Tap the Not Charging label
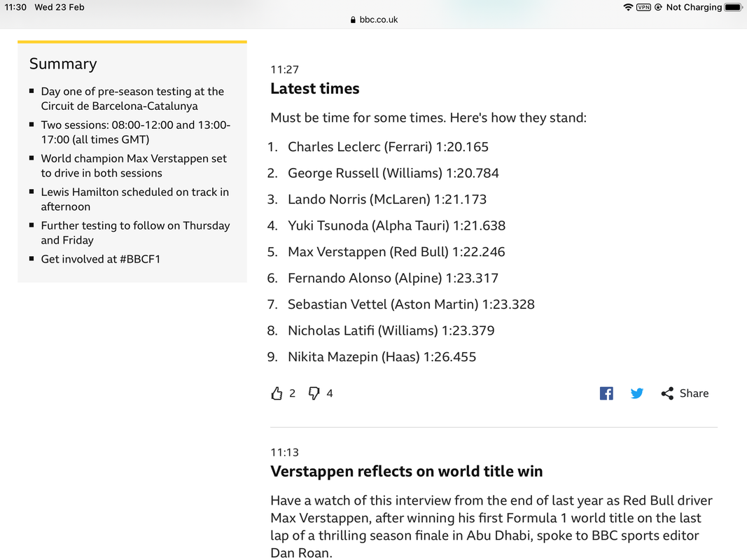 pyautogui.click(x=694, y=7)
